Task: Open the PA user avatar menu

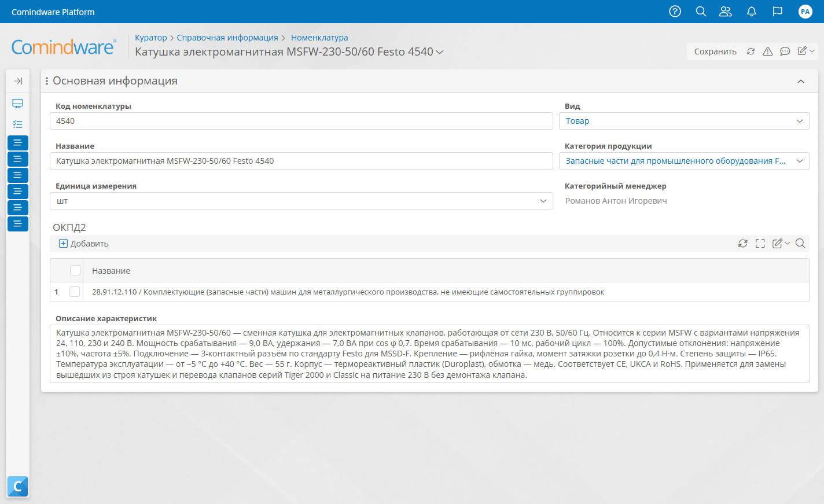Action: (x=805, y=12)
